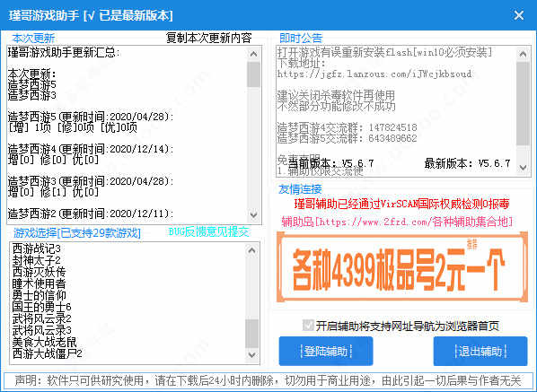Click up arrow of update log scrollbar
Screen dimensions: 537x392
click(x=253, y=54)
